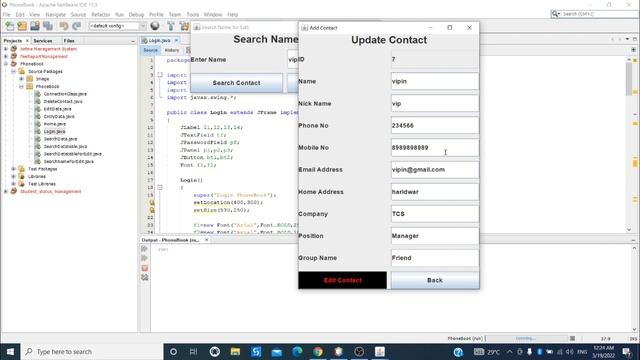Open Task View on the taskbar

point(193,351)
